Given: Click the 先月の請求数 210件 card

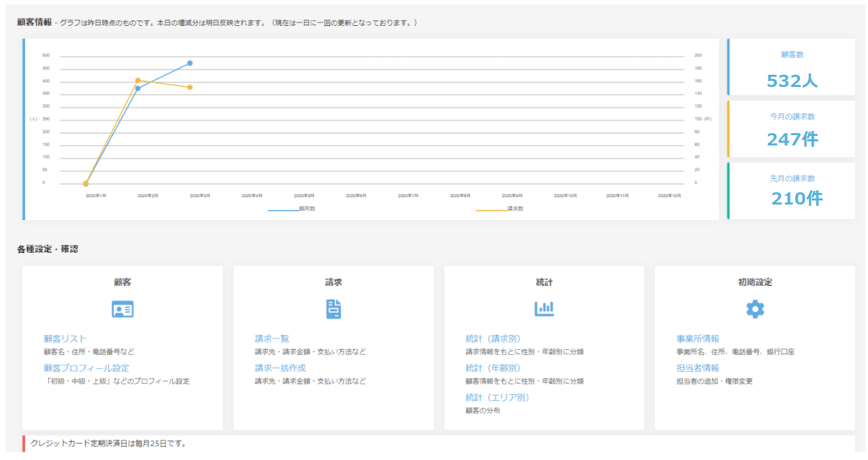Looking at the screenshot, I should tap(791, 191).
